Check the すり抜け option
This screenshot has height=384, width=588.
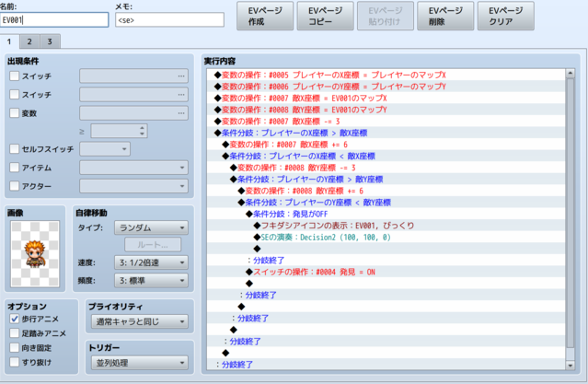point(14,362)
